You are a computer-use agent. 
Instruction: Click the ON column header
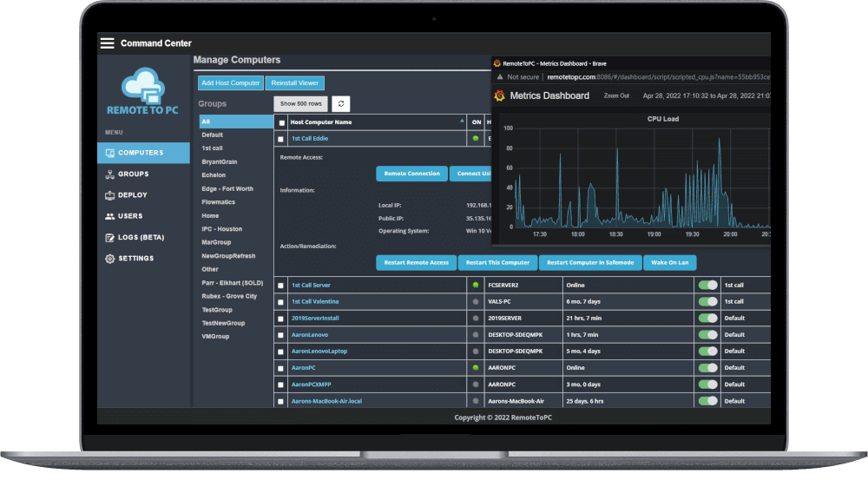(476, 122)
